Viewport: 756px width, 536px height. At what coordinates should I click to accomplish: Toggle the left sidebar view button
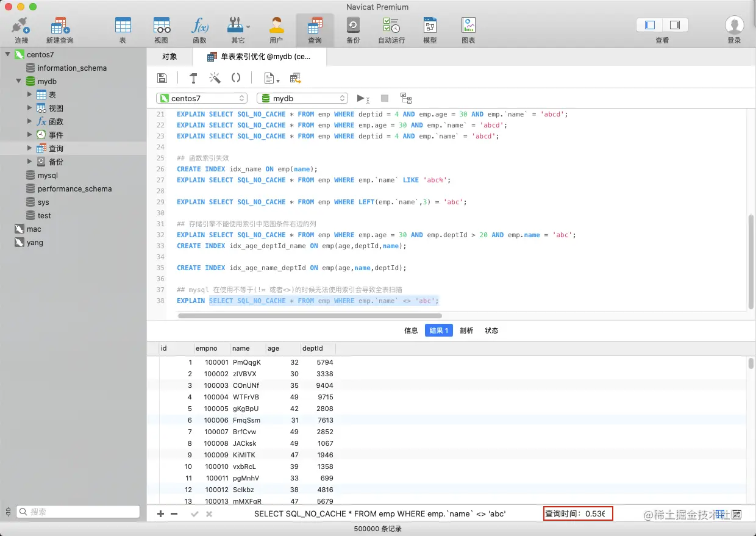tap(650, 25)
